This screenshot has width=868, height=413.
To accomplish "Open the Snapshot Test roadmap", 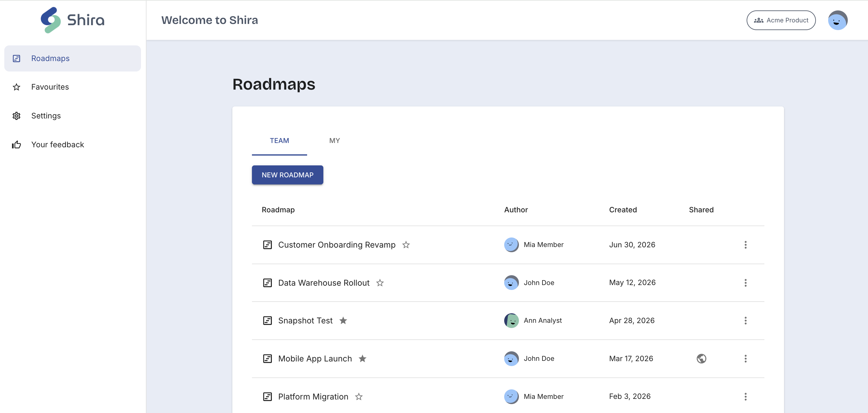I will tap(305, 321).
